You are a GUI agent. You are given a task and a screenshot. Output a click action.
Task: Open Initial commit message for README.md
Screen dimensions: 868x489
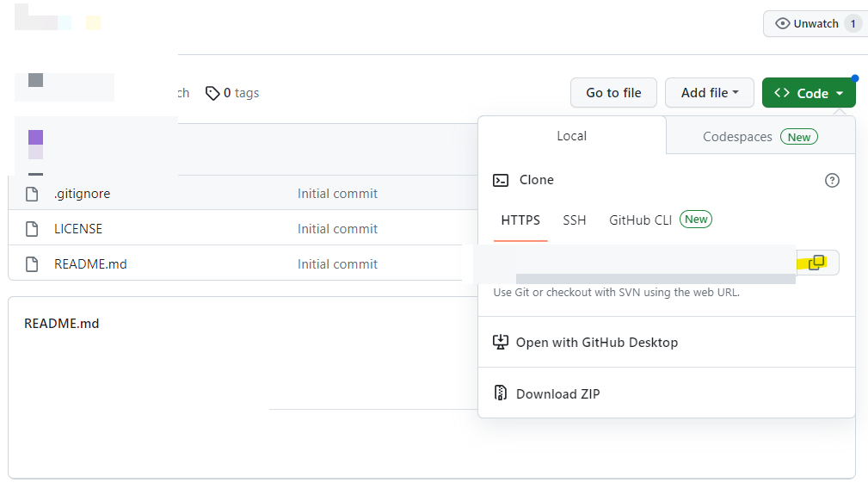(338, 264)
